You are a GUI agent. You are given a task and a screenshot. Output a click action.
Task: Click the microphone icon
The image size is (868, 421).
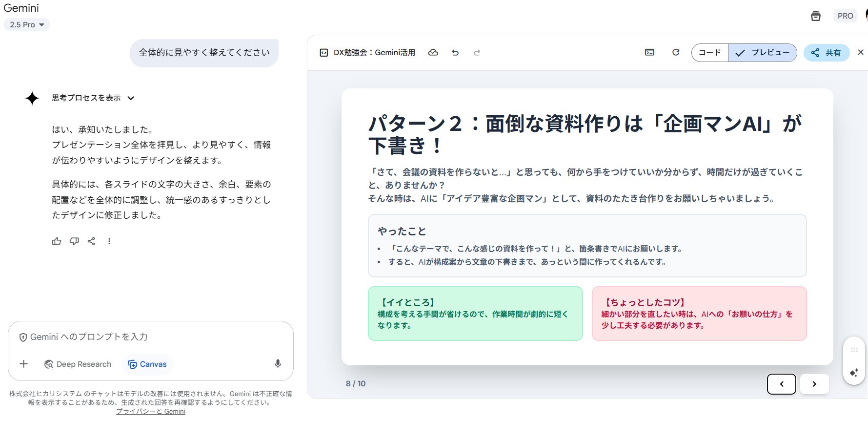pyautogui.click(x=278, y=364)
